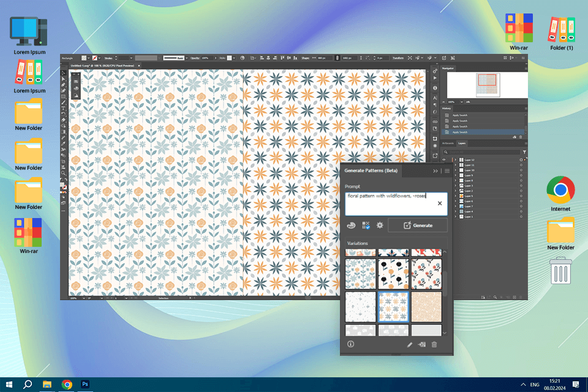
Task: Open Chrome from the taskbar
Action: tap(67, 385)
